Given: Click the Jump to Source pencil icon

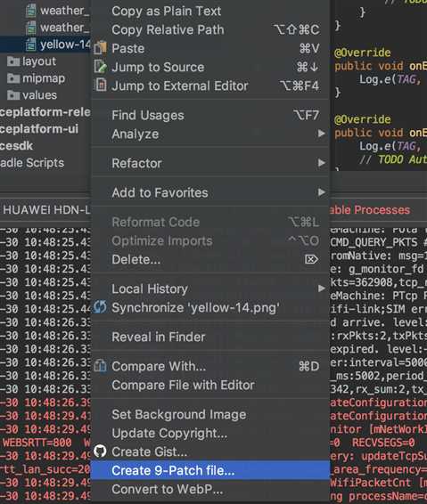Looking at the screenshot, I should (x=100, y=67).
